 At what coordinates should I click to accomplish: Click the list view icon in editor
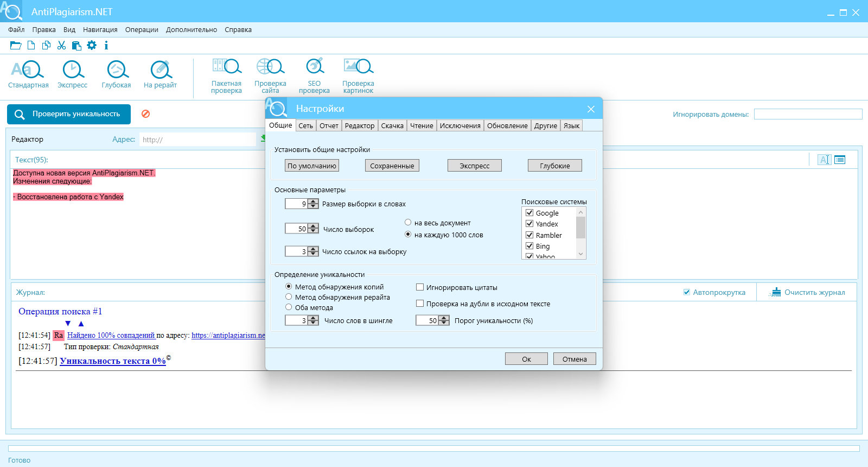(x=840, y=160)
